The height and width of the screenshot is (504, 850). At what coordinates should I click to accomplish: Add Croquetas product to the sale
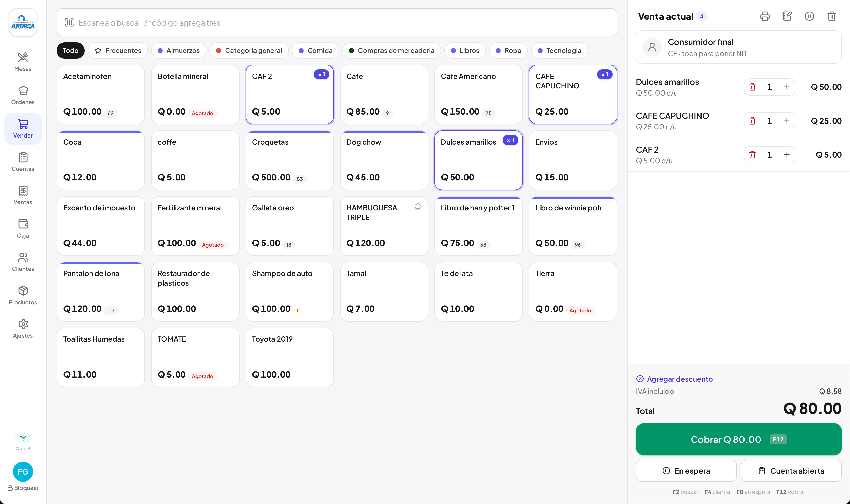[x=290, y=160]
